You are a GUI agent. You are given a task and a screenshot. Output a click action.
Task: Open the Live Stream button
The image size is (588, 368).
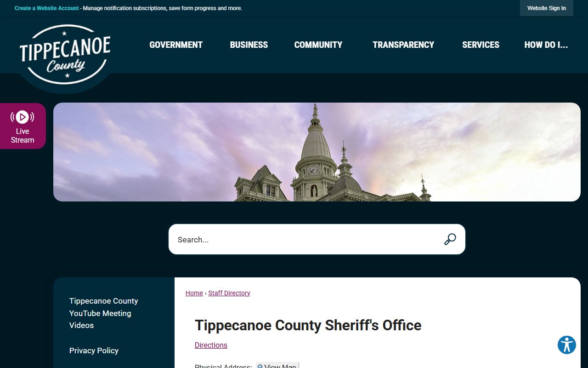[23, 126]
